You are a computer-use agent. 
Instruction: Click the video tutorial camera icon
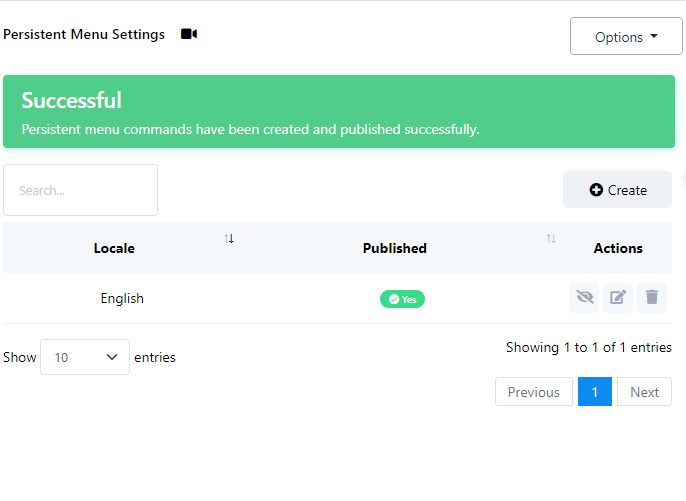(x=189, y=34)
